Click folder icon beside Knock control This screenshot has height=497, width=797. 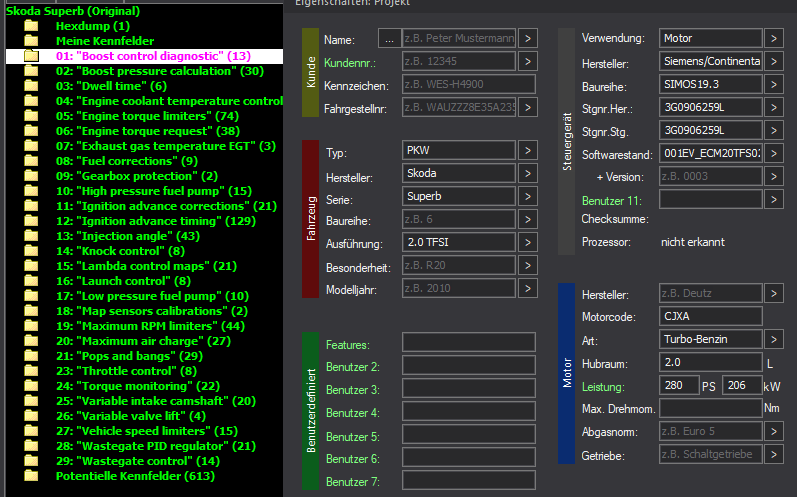pyautogui.click(x=31, y=251)
